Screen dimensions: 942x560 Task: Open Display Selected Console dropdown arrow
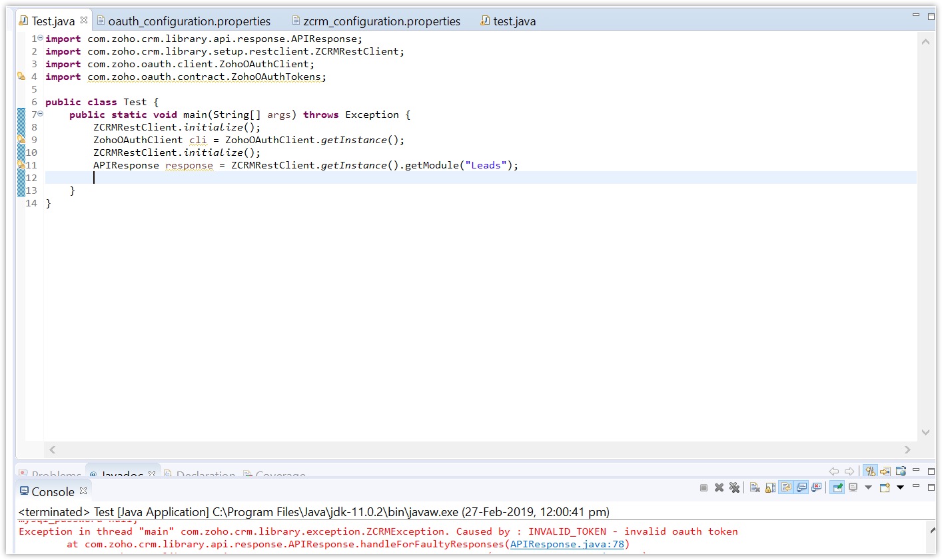[868, 488]
